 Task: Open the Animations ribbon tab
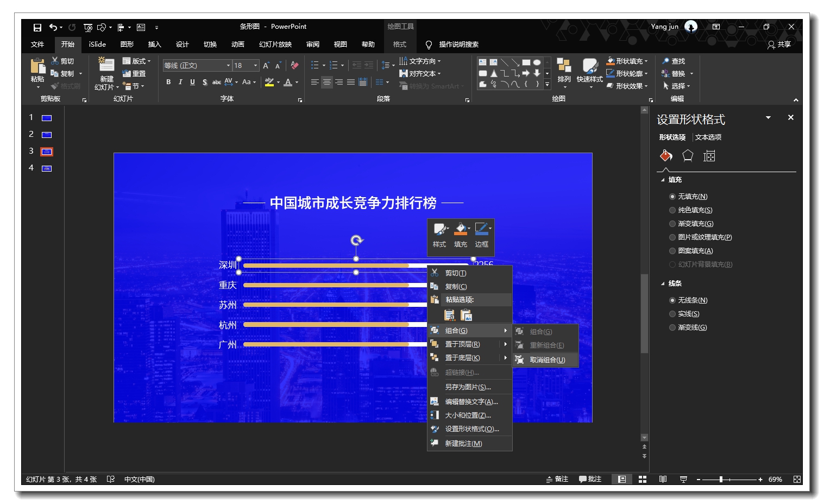(238, 45)
